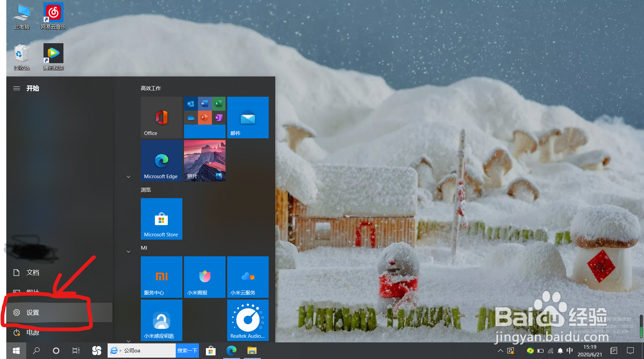Click the 公司oa address input field
644x359 pixels.
coord(143,350)
